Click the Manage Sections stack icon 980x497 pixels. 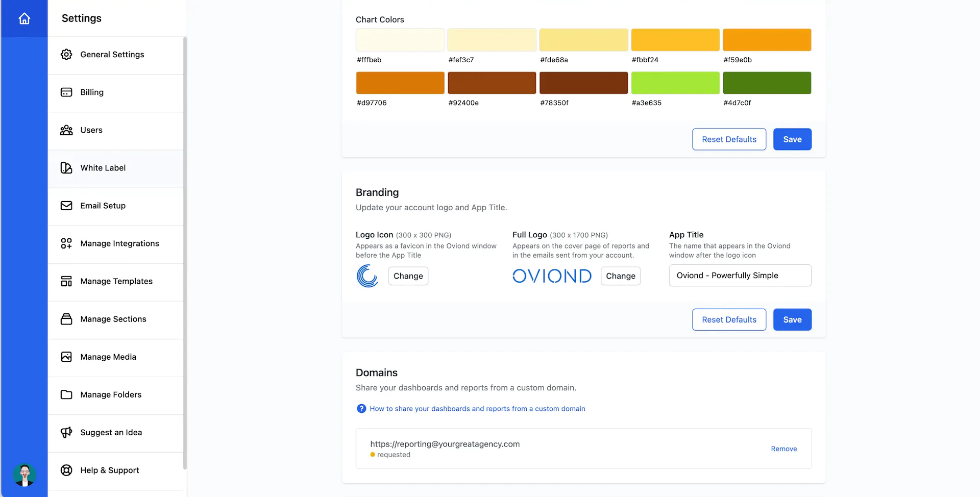(x=66, y=319)
